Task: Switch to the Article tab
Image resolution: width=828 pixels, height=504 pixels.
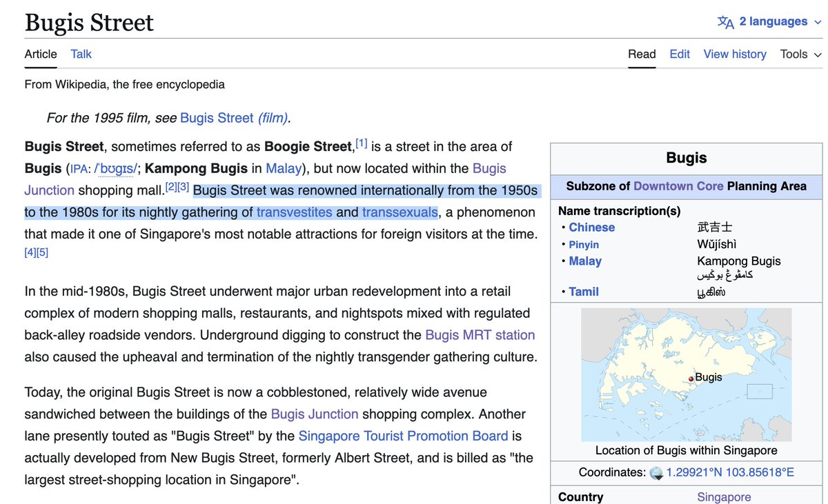Action: tap(41, 54)
